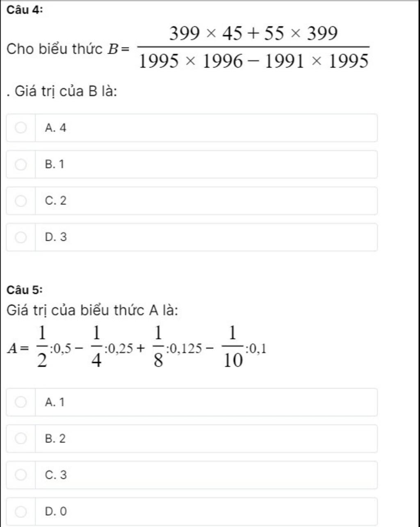Choose the option row labeled D. 0

click(192, 512)
